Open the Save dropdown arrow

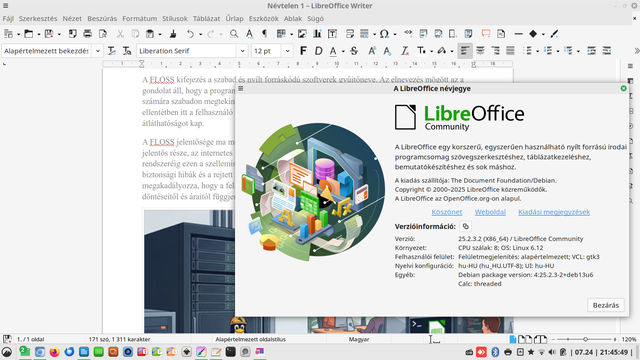click(59, 34)
